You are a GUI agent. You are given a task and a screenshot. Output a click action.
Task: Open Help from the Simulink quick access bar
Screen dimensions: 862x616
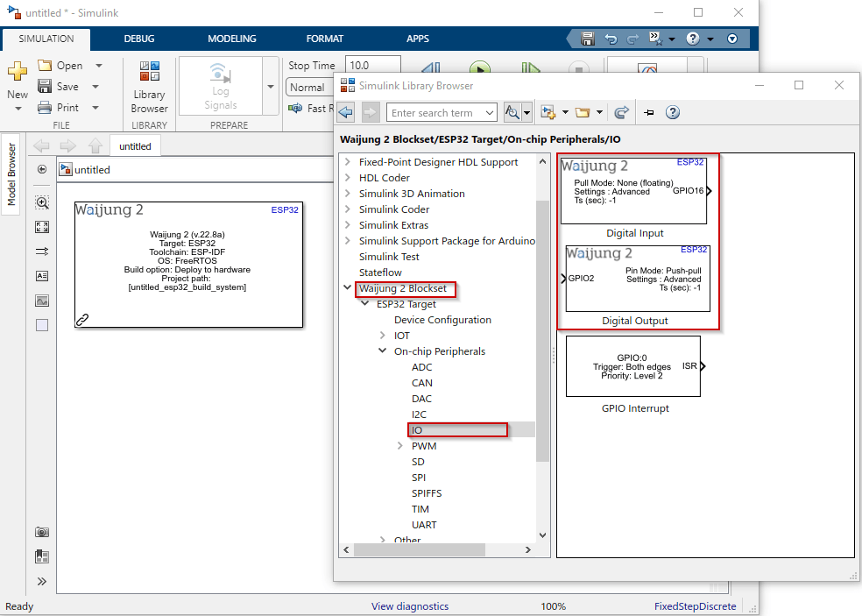[693, 39]
